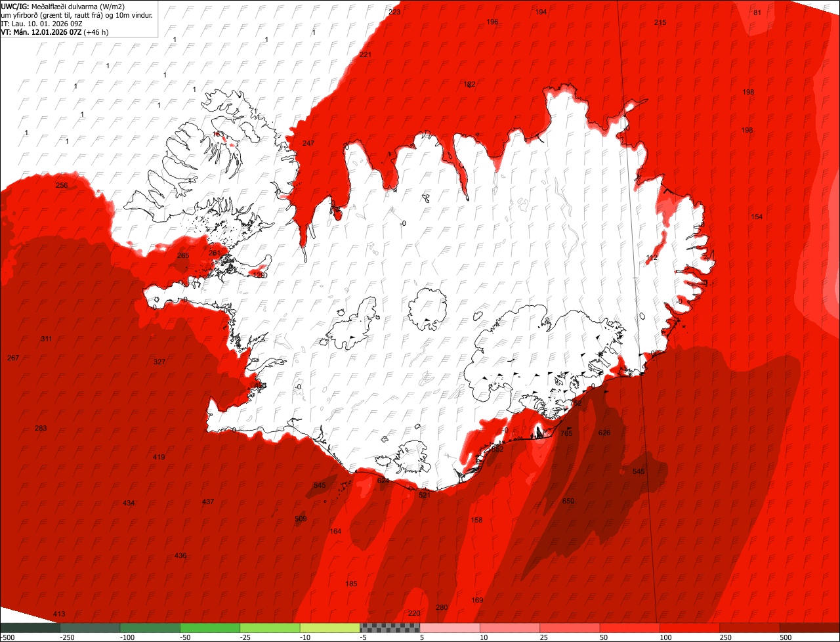Click the value 196 on the map

pyautogui.click(x=492, y=22)
